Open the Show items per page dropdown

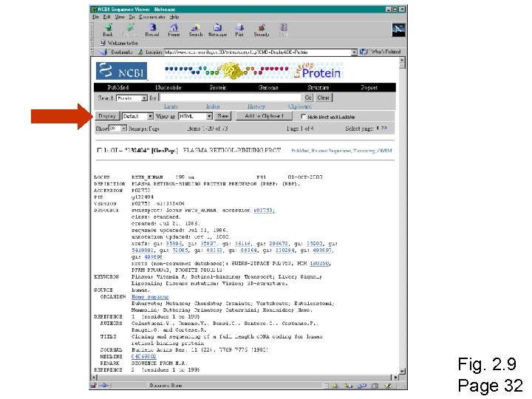117,129
